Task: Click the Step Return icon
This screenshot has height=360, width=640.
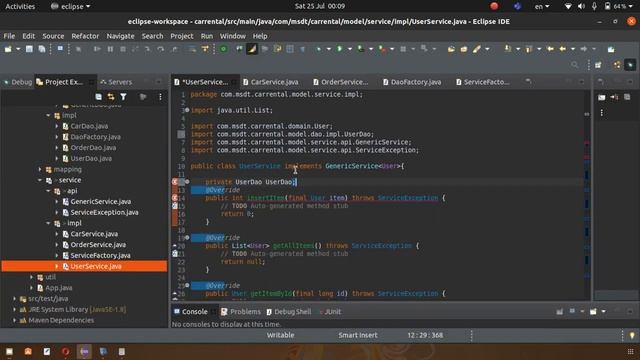Action: 175,49
